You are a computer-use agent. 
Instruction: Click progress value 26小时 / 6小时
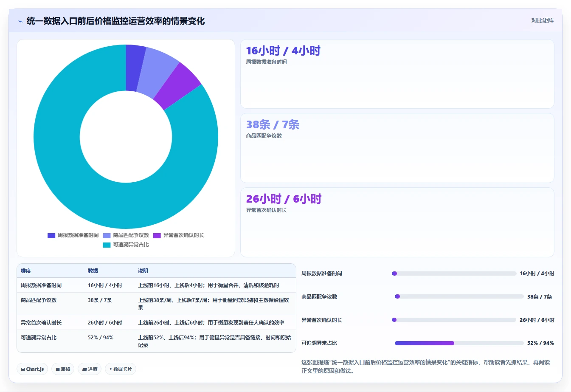click(x=537, y=320)
